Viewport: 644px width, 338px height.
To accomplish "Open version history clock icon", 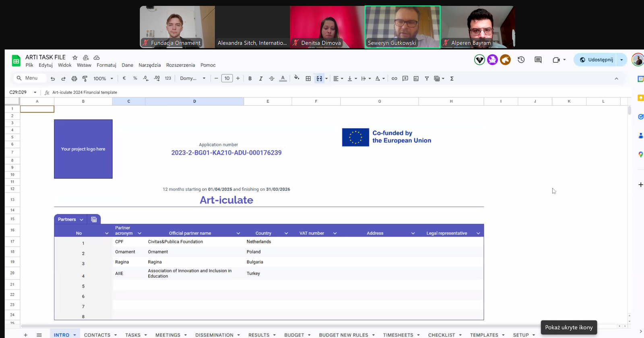I will tap(521, 60).
